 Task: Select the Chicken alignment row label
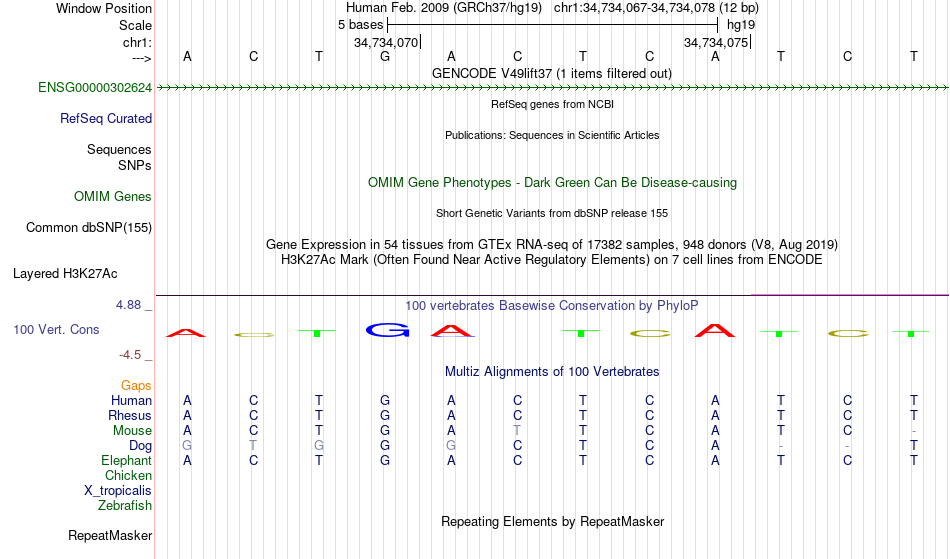point(128,476)
